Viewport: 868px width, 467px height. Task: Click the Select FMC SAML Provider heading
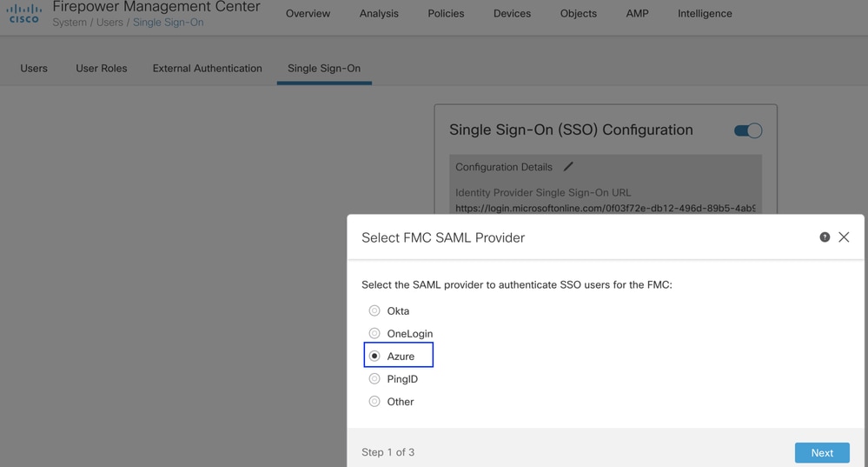click(x=443, y=237)
